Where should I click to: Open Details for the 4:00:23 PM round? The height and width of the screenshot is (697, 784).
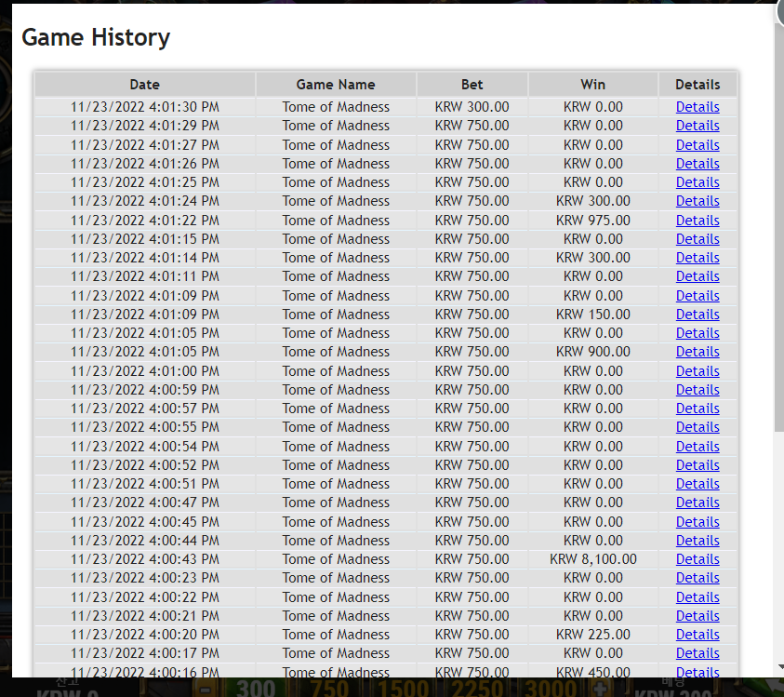697,578
